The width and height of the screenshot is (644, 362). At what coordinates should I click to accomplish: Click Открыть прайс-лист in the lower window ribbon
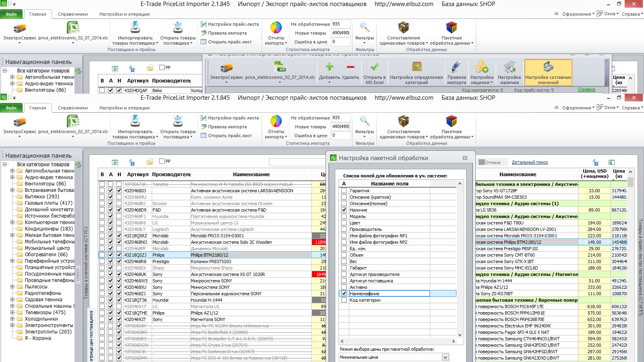pyautogui.click(x=226, y=136)
